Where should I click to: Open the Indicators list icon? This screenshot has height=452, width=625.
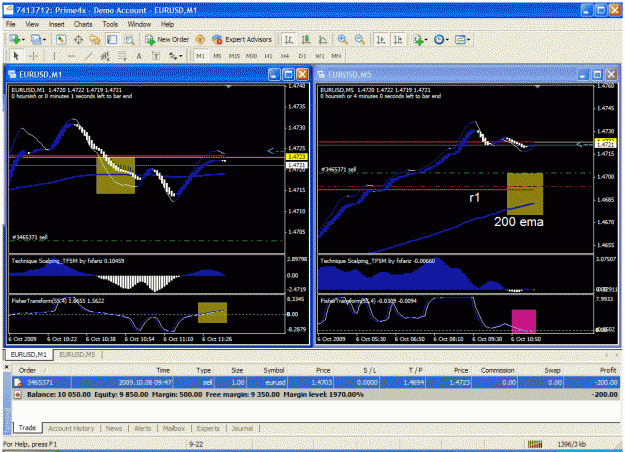[x=418, y=39]
